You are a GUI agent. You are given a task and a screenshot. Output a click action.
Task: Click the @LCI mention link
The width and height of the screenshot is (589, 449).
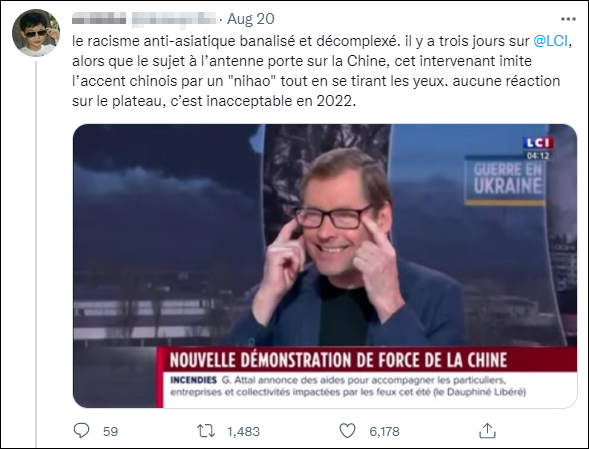pyautogui.click(x=550, y=41)
